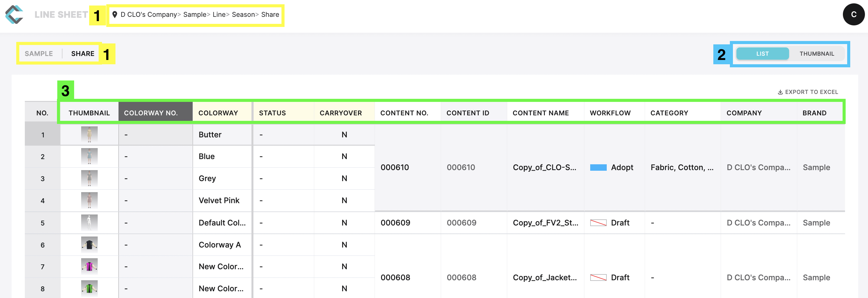Image resolution: width=868 pixels, height=298 pixels.
Task: Click row number 1 cell
Action: click(43, 135)
